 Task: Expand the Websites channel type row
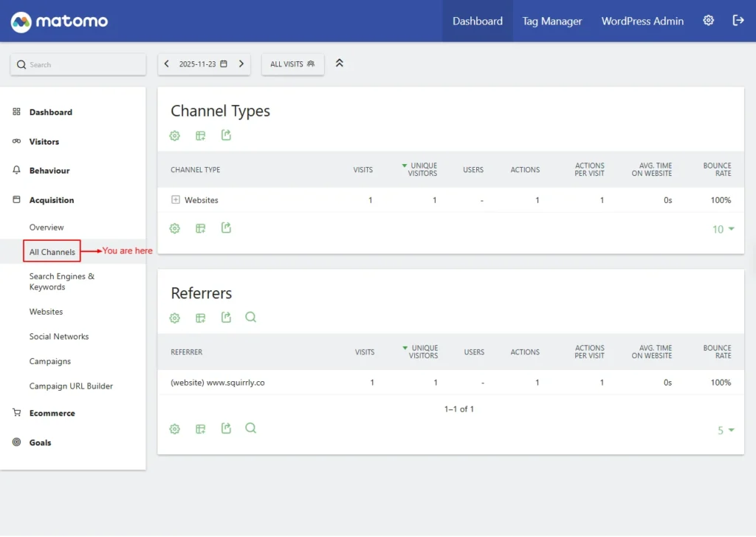click(x=176, y=200)
